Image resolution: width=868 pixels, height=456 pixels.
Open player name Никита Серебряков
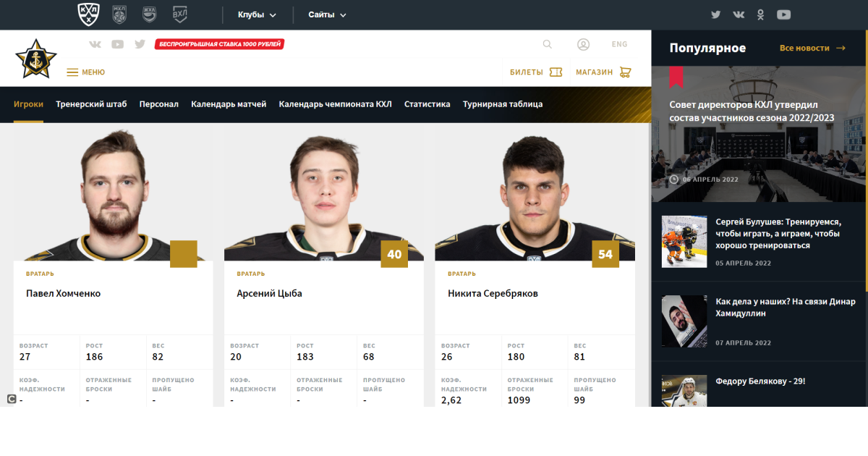tap(493, 293)
